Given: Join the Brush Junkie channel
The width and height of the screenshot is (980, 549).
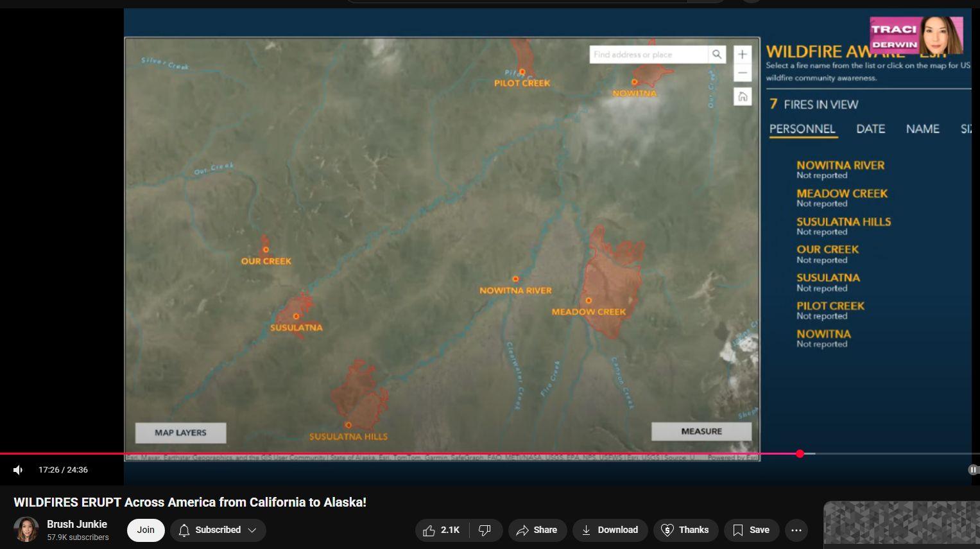Looking at the screenshot, I should (146, 530).
